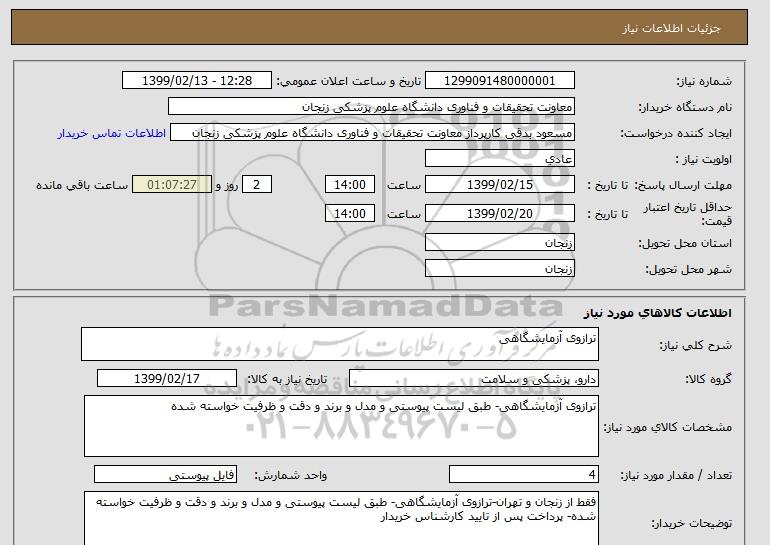This screenshot has width=770, height=545.
Task: Click the section heading اطلاعات کالاهای مورد نیاز
Action: 658,313
